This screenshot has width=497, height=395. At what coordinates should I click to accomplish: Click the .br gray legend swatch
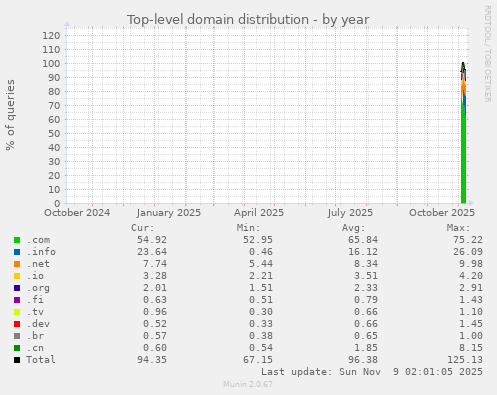click(x=17, y=336)
